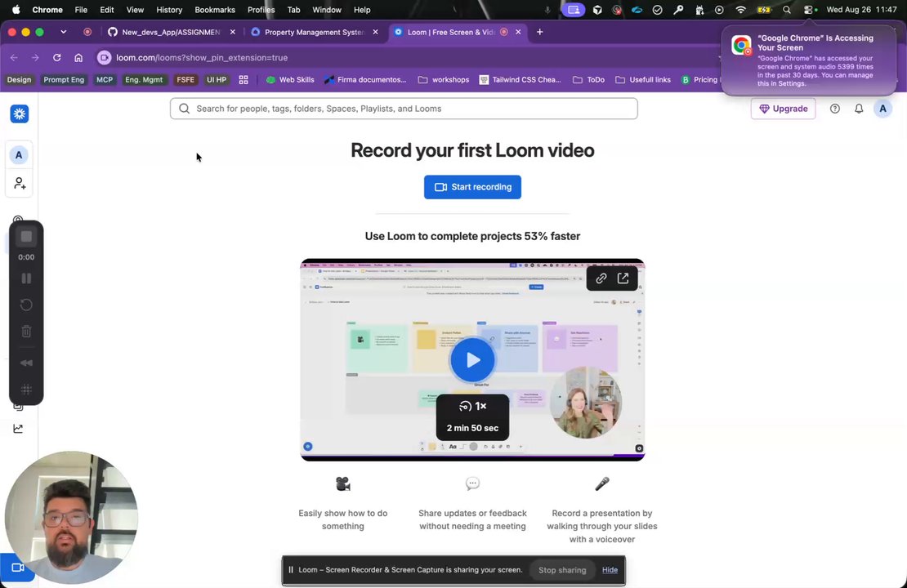
Task: Switch to the Property Management System tab
Action: (314, 32)
